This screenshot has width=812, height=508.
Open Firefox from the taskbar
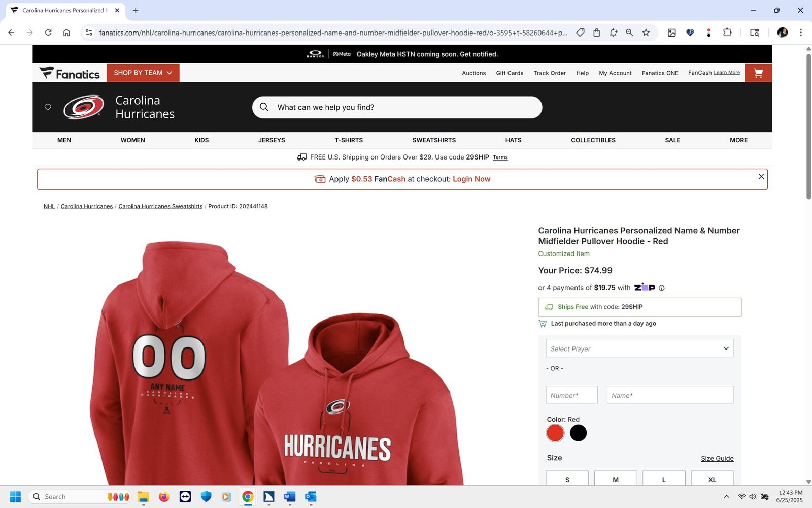[164, 497]
